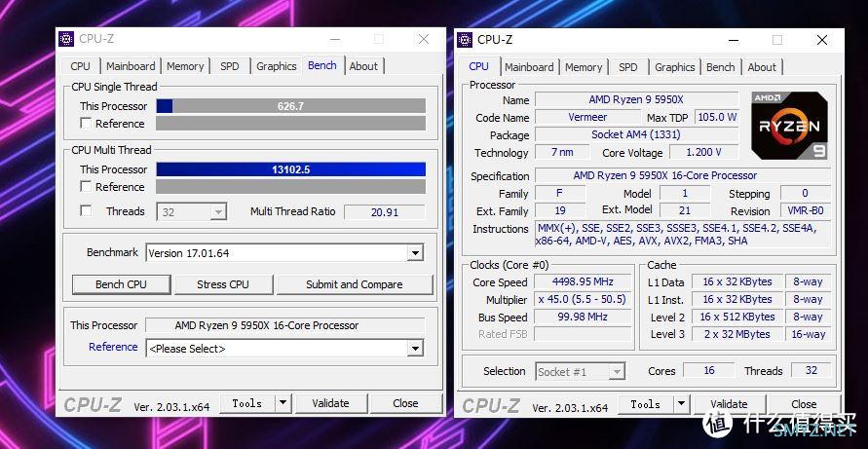Image resolution: width=868 pixels, height=449 pixels.
Task: Close the right CPU-Z window with X
Action: click(x=822, y=40)
